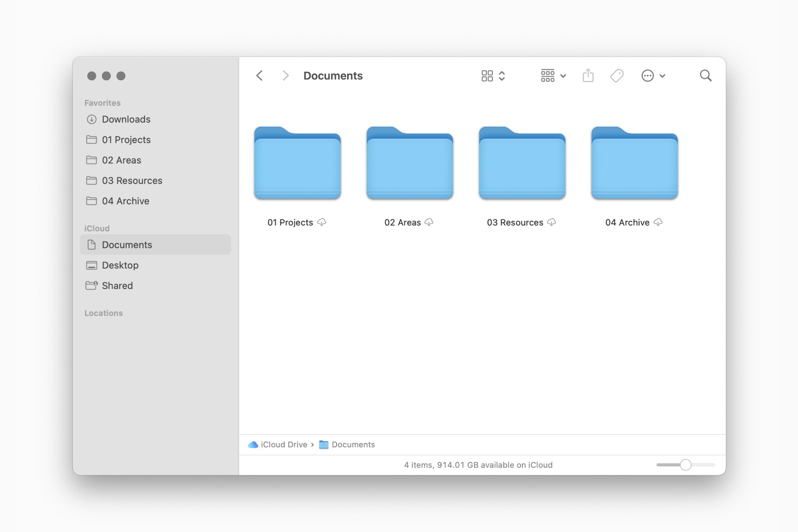
Task: Open the More actions ellipsis menu
Action: (x=653, y=76)
